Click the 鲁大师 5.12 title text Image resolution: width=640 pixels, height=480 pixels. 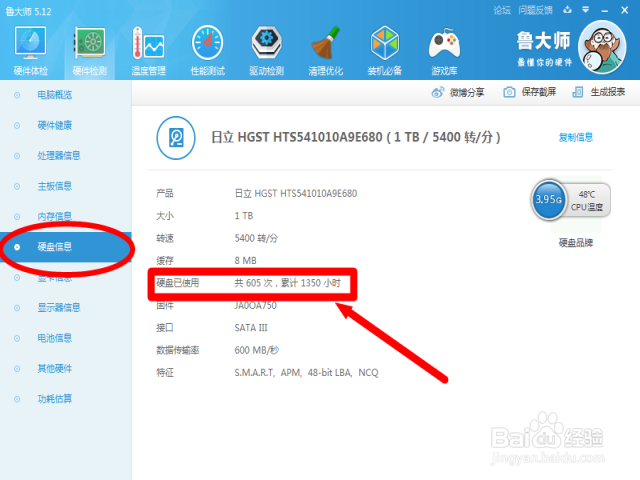tap(28, 11)
